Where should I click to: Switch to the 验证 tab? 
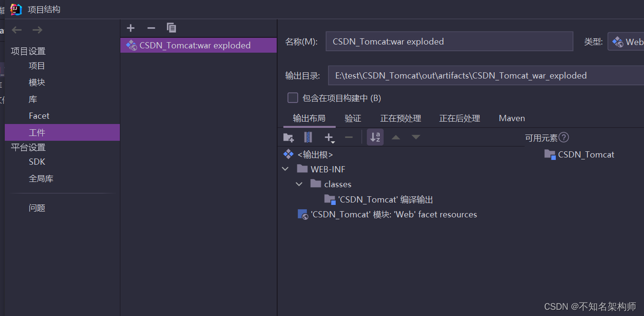click(x=353, y=118)
